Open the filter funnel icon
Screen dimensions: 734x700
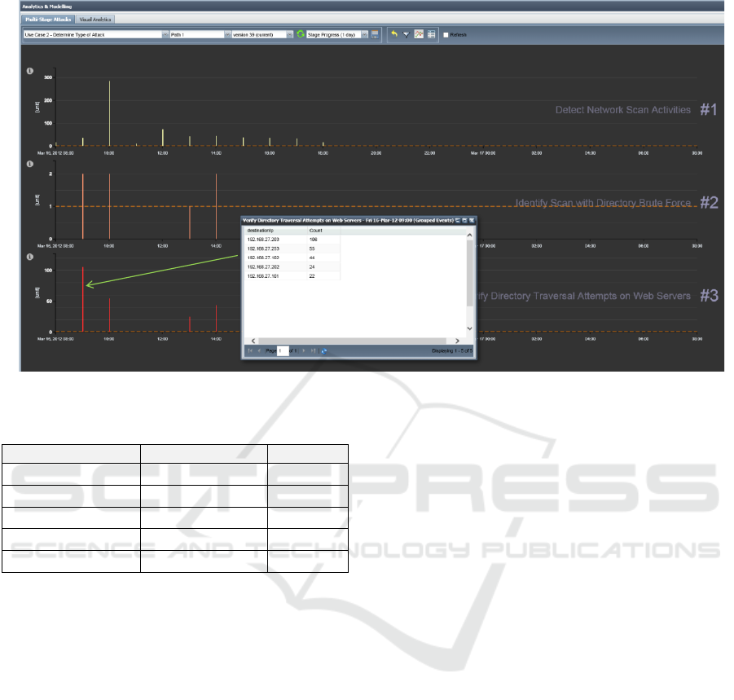point(406,34)
